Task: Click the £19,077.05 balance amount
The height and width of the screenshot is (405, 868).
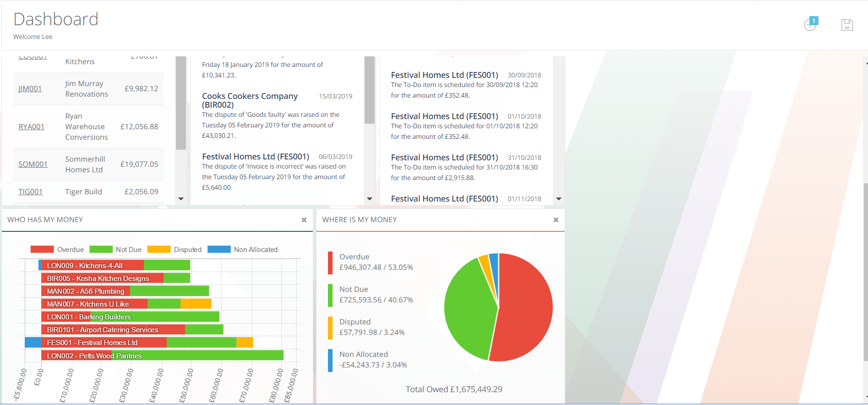Action: pos(139,164)
